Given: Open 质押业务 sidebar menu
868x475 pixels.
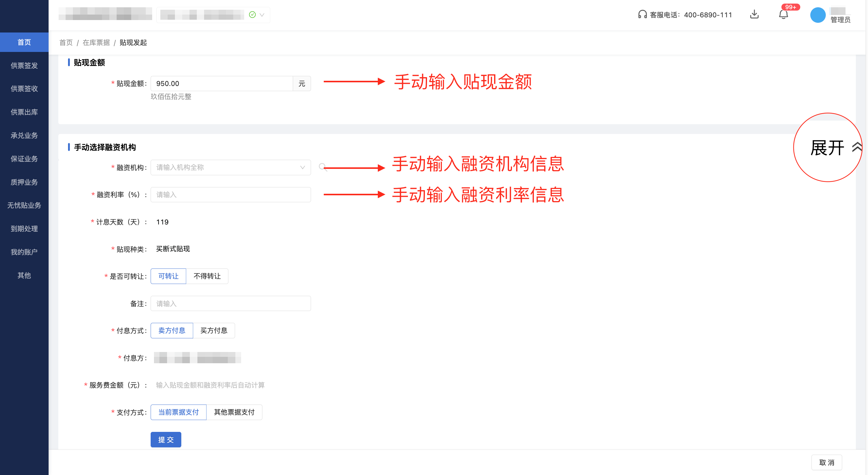Looking at the screenshot, I should pos(24,182).
